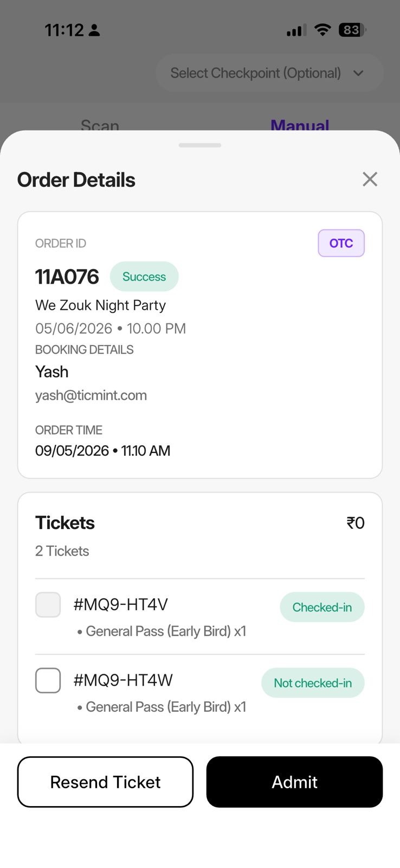400x868 pixels.
Task: Tap the Resend Ticket button
Action: [105, 782]
